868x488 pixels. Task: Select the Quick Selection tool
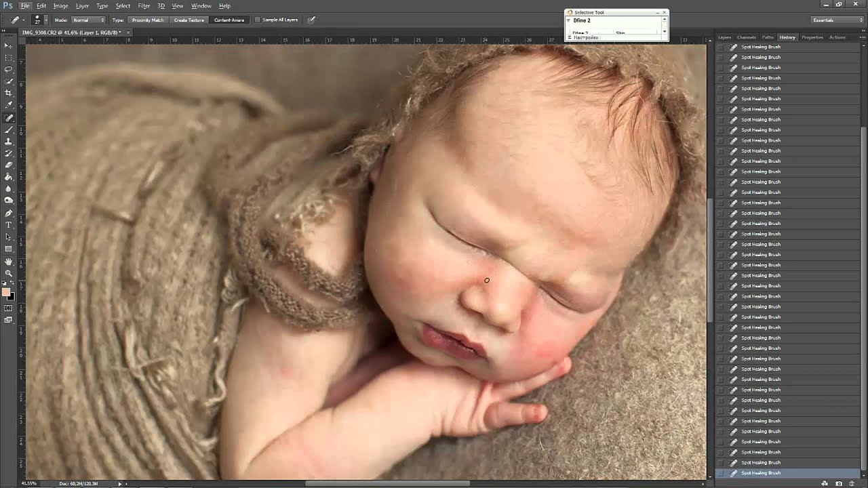click(9, 81)
